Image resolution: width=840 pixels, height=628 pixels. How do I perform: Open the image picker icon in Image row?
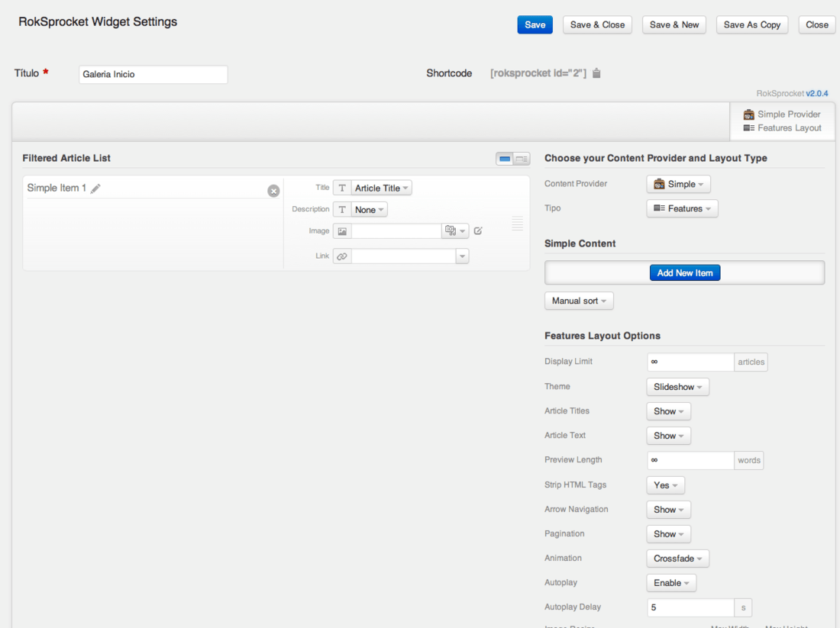coord(455,230)
